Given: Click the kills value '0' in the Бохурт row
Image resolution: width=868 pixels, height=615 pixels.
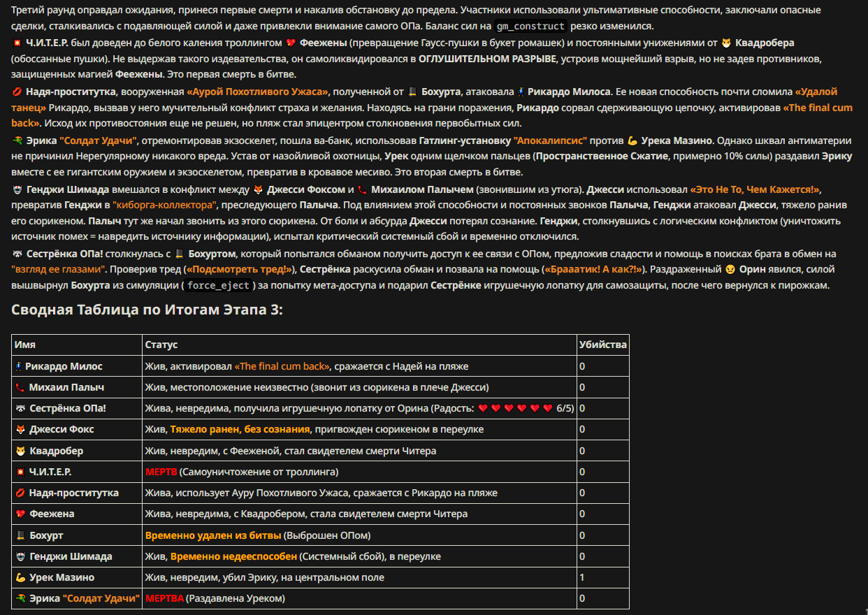Looking at the screenshot, I should click(x=582, y=535).
